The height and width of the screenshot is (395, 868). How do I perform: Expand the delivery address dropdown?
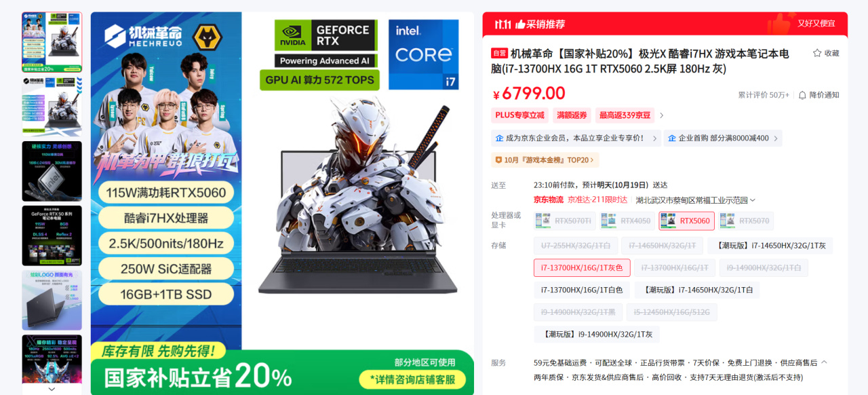(x=752, y=200)
